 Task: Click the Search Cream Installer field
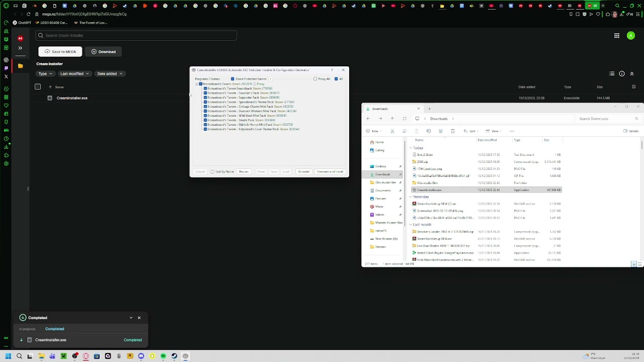click(x=136, y=36)
